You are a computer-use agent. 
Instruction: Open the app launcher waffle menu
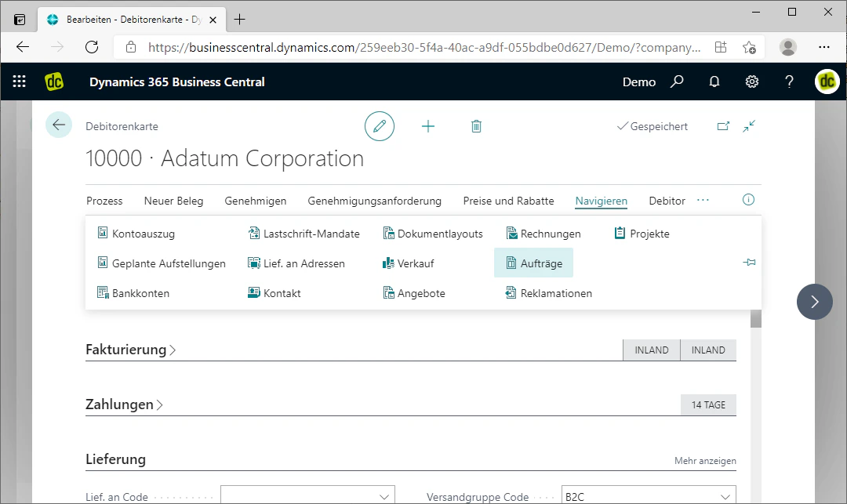[x=19, y=82]
